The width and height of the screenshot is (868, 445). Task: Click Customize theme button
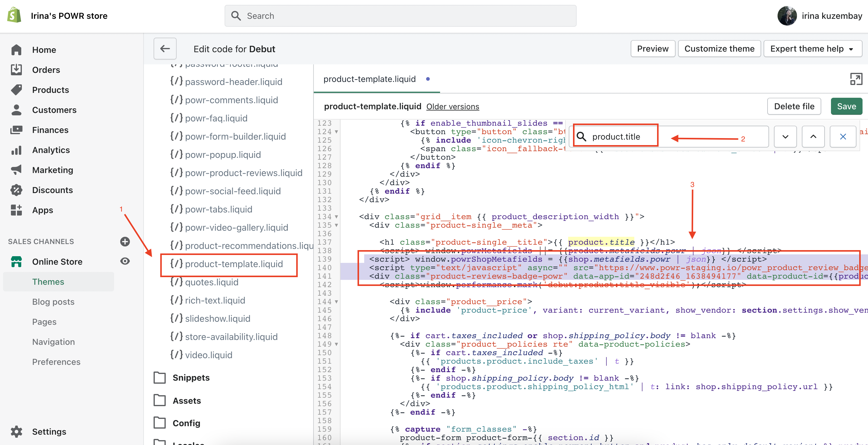pyautogui.click(x=719, y=49)
